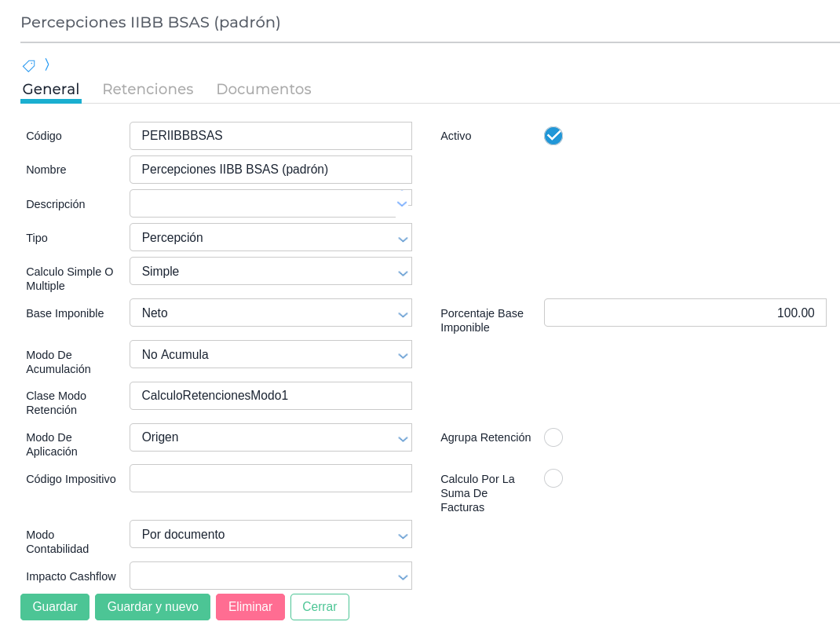
Task: Switch to the Retenciones tab
Action: (148, 90)
